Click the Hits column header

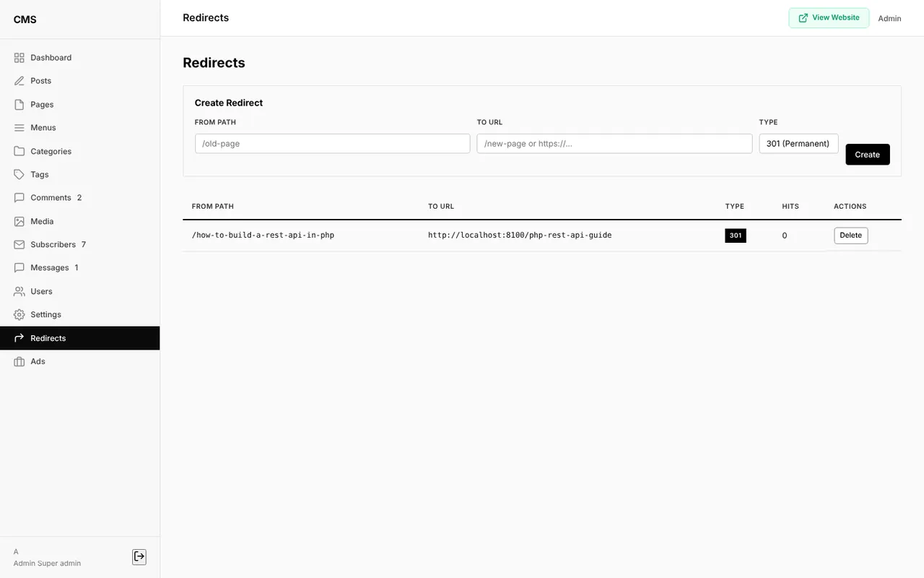(x=790, y=207)
